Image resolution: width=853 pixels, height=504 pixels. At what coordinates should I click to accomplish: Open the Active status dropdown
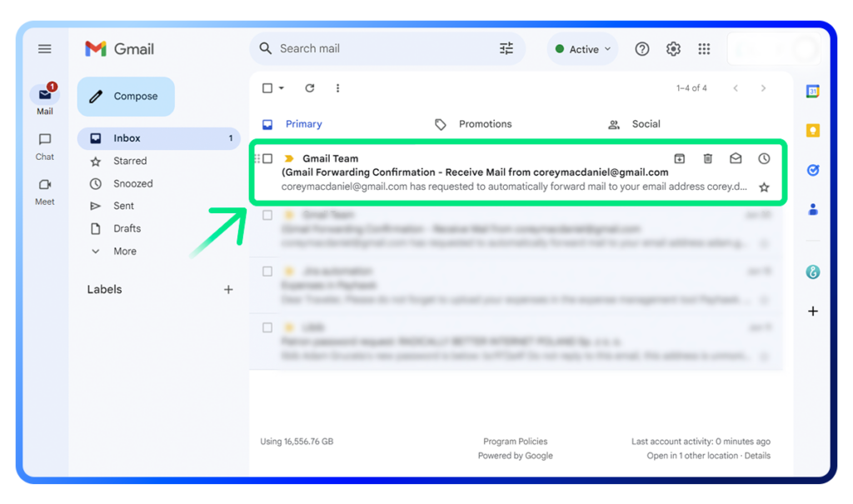[582, 49]
